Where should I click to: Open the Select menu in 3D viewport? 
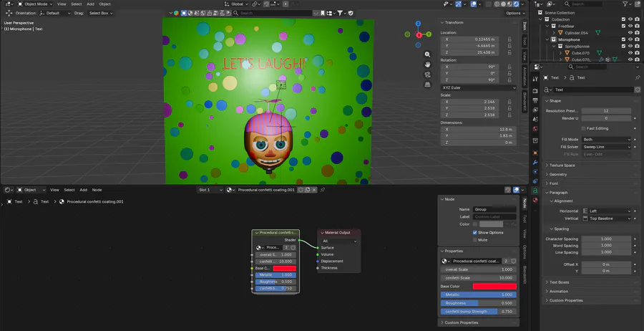pyautogui.click(x=77, y=4)
